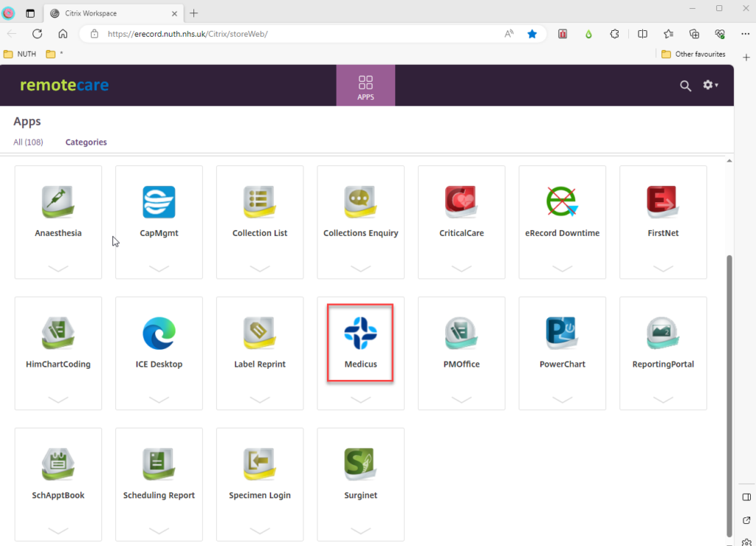Screen dimensions: 756x546
Task: Refresh the page with the reload icon
Action: coord(37,34)
